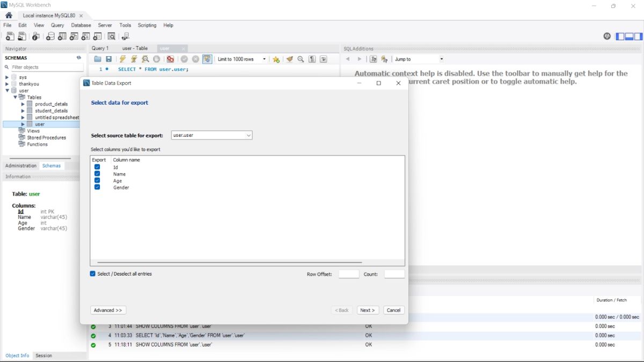Expand the thankyou schema
644x362 pixels.
7,84
